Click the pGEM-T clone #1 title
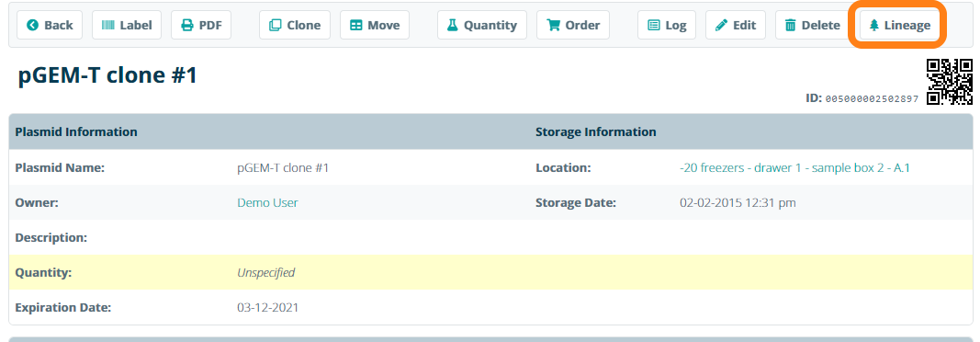Viewport: 980px width, 342px height. click(x=107, y=75)
